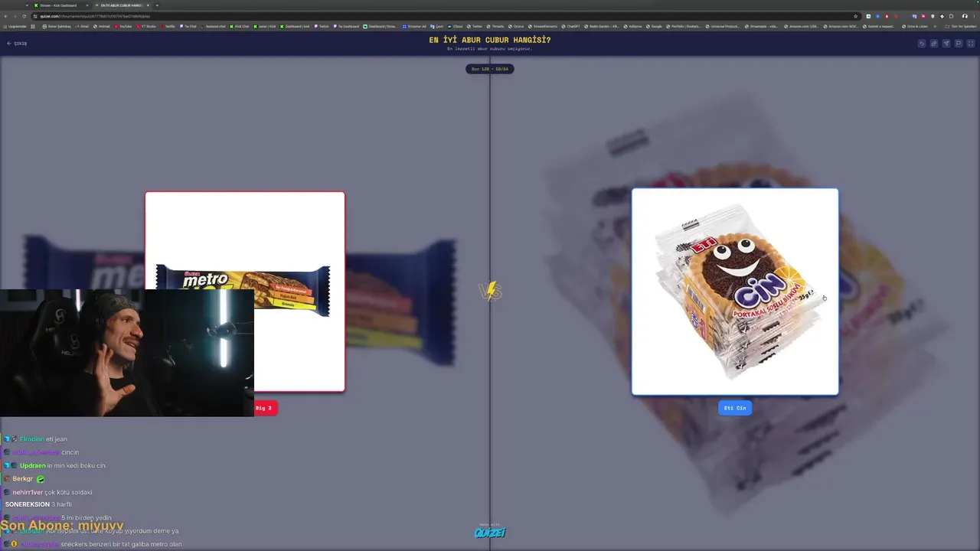This screenshot has height=551, width=980.
Task: Click the send/share paper-plane icon
Action: pos(946,44)
